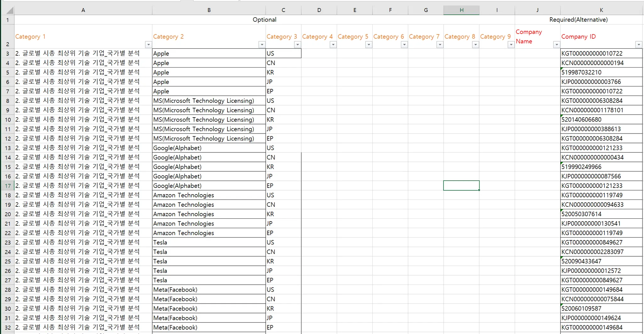
Task: Open the Category 3 filter dropdown
Action: pos(297,45)
